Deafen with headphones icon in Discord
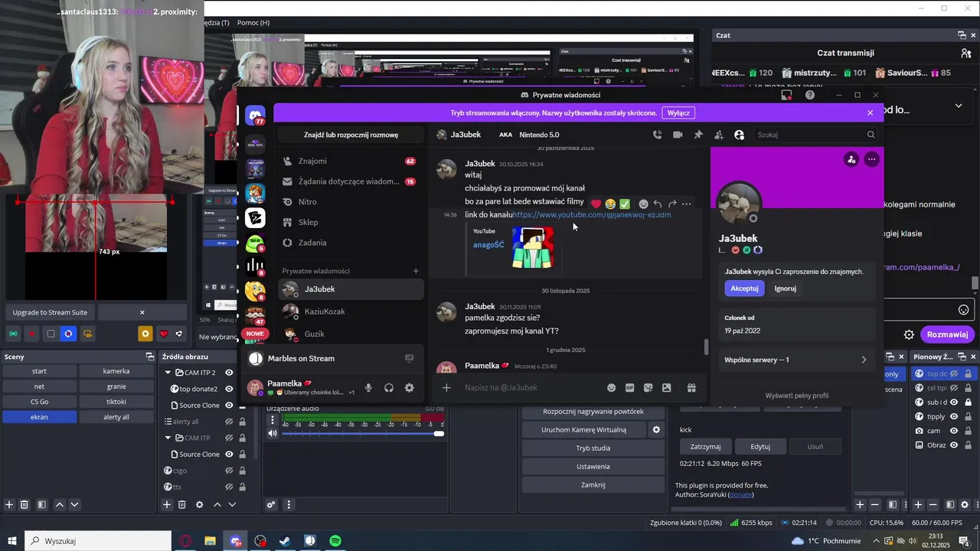 pos(389,388)
